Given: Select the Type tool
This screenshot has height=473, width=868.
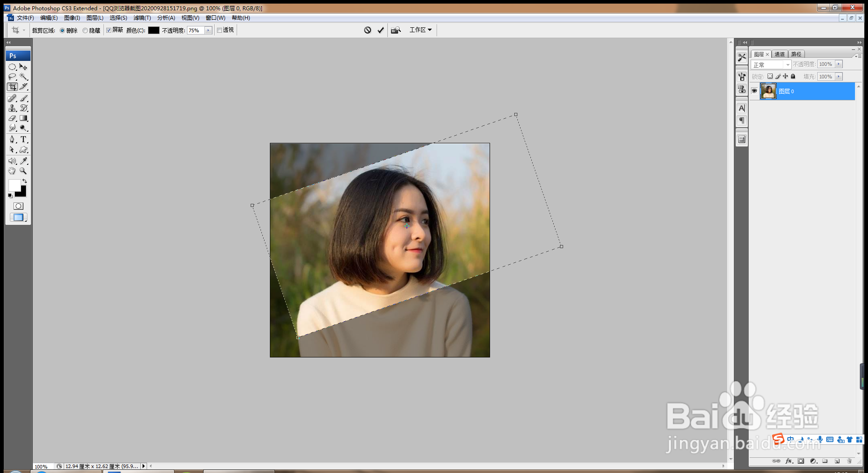Looking at the screenshot, I should point(23,139).
